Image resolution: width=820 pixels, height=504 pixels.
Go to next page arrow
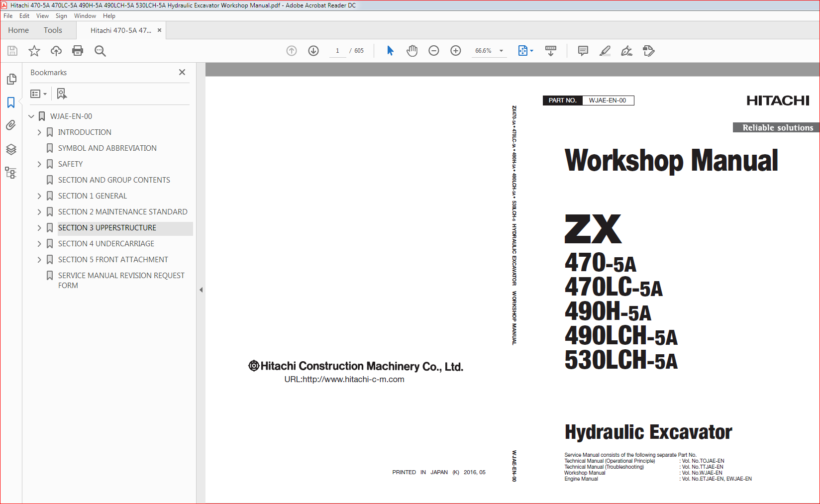pyautogui.click(x=313, y=51)
